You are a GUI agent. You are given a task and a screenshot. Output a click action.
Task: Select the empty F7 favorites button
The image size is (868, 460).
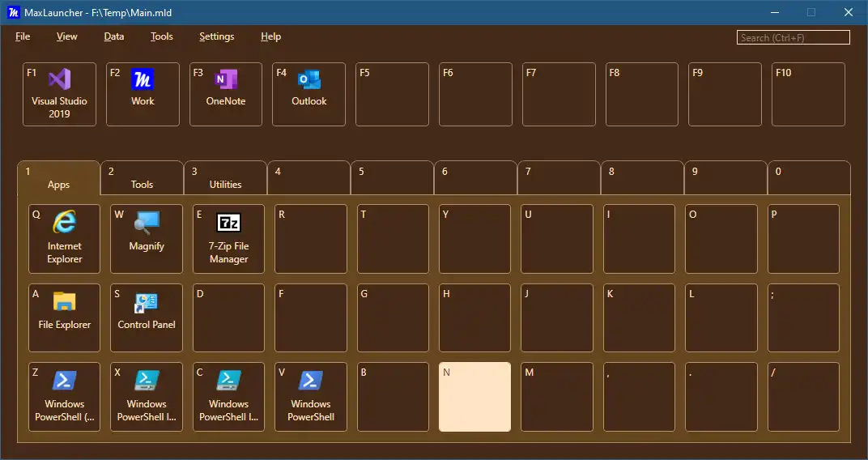point(560,94)
